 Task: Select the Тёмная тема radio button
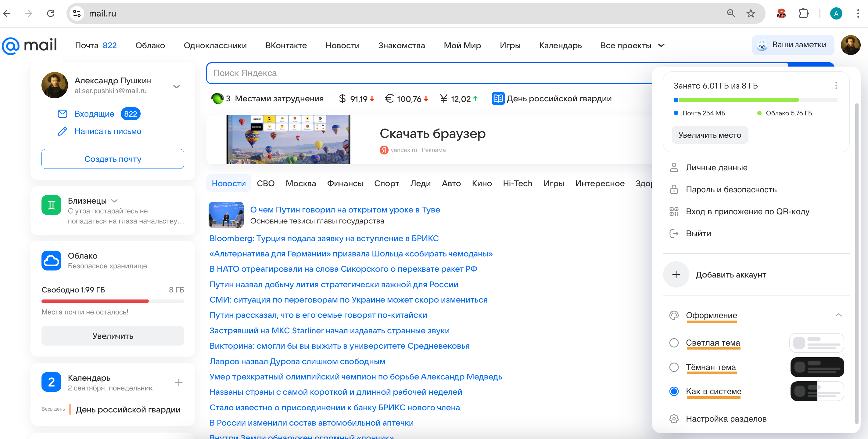(674, 367)
